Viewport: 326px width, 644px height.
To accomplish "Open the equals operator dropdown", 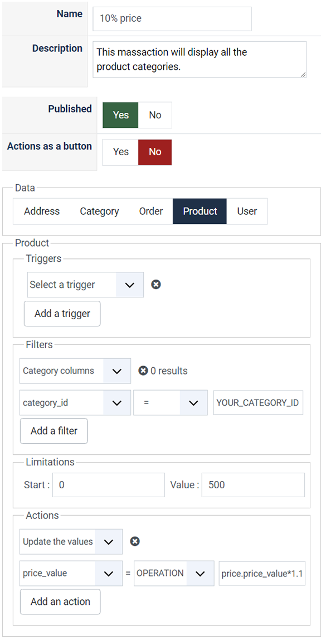I will point(171,403).
